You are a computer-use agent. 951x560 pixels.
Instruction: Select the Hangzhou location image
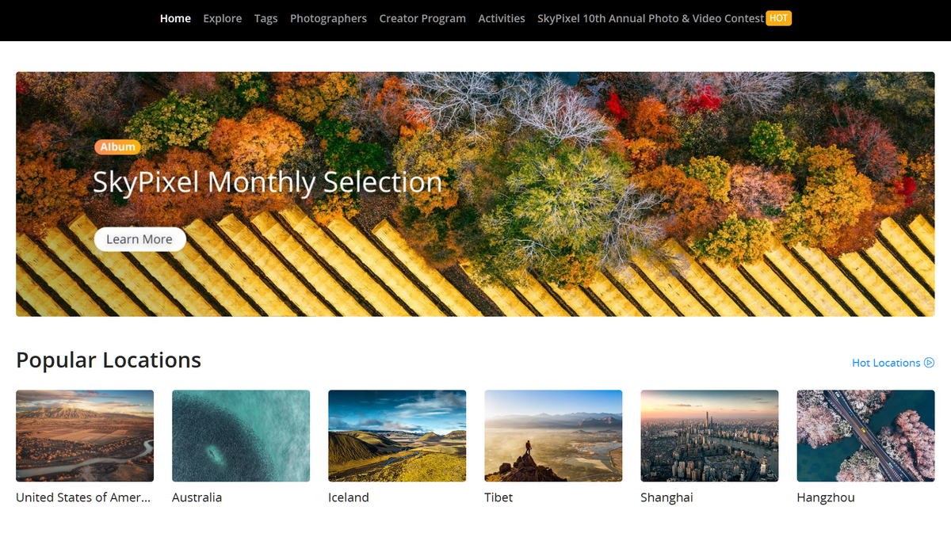pos(865,436)
